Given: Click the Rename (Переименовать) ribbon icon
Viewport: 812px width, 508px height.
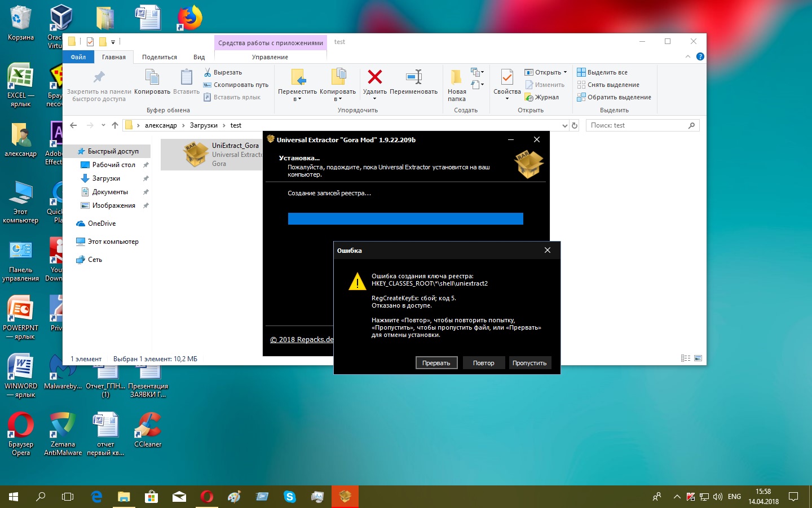Looking at the screenshot, I should 413,77.
